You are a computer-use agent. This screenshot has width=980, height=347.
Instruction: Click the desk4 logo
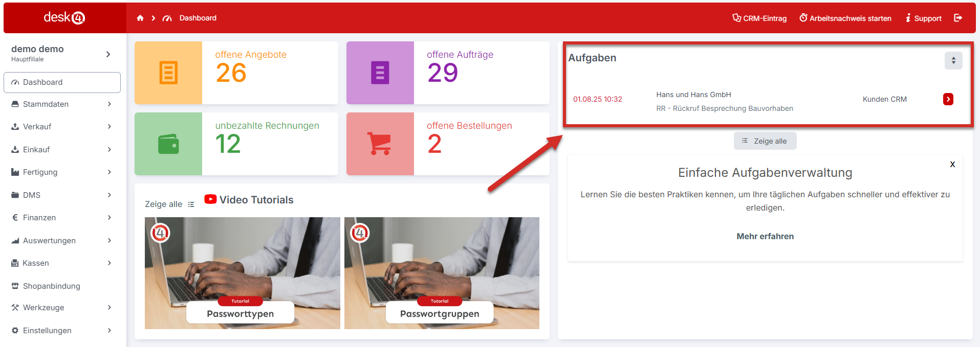pyautogui.click(x=64, y=18)
